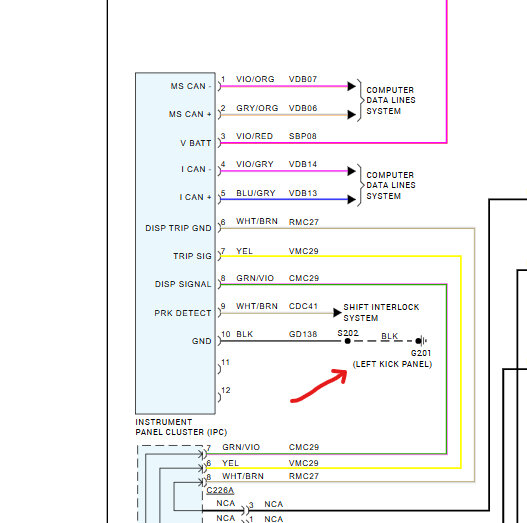Click the YEL label beside pin 7 TRIP SIG
Viewport: 527px width, 523px height.
click(x=244, y=251)
